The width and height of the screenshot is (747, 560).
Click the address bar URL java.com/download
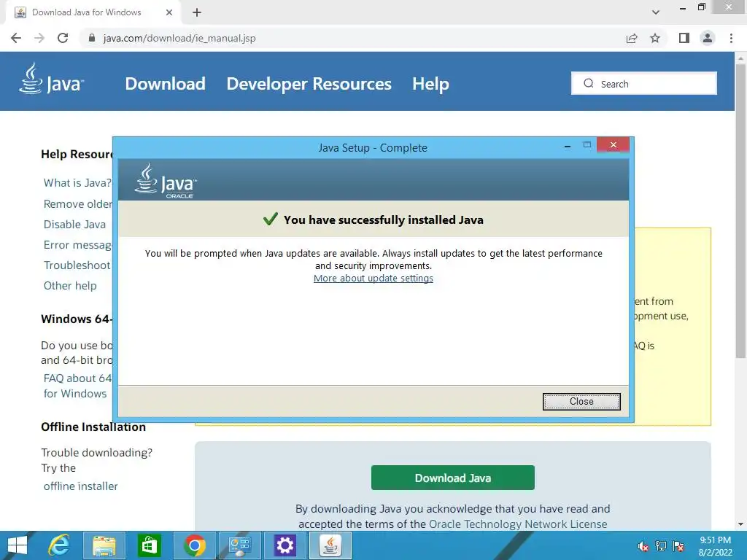coord(179,38)
